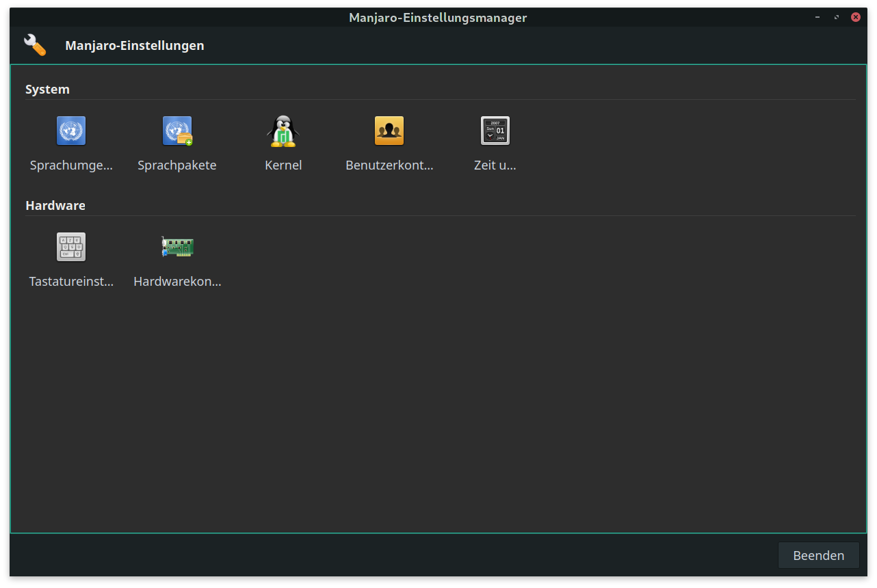The height and width of the screenshot is (588, 877).
Task: Click the 'Sprachumge...' label
Action: click(71, 165)
